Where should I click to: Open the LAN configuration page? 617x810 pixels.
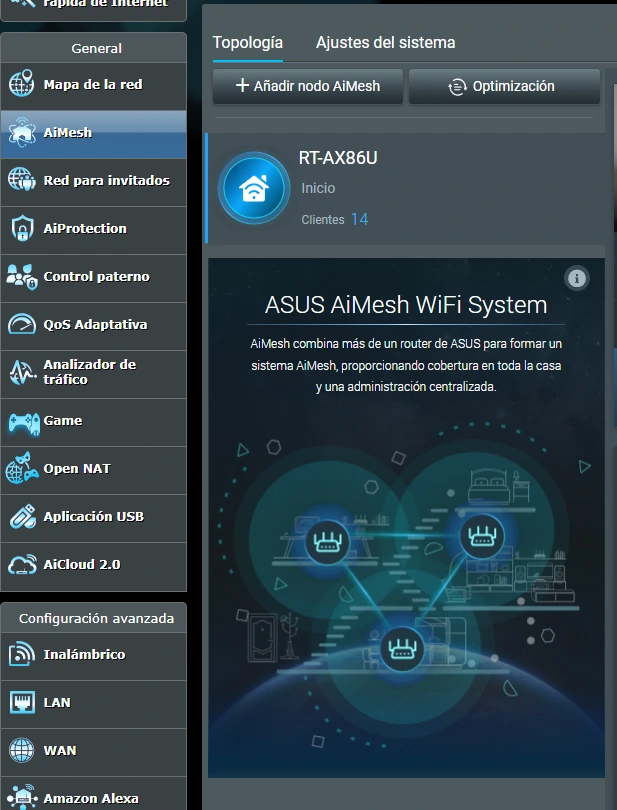[x=94, y=704]
